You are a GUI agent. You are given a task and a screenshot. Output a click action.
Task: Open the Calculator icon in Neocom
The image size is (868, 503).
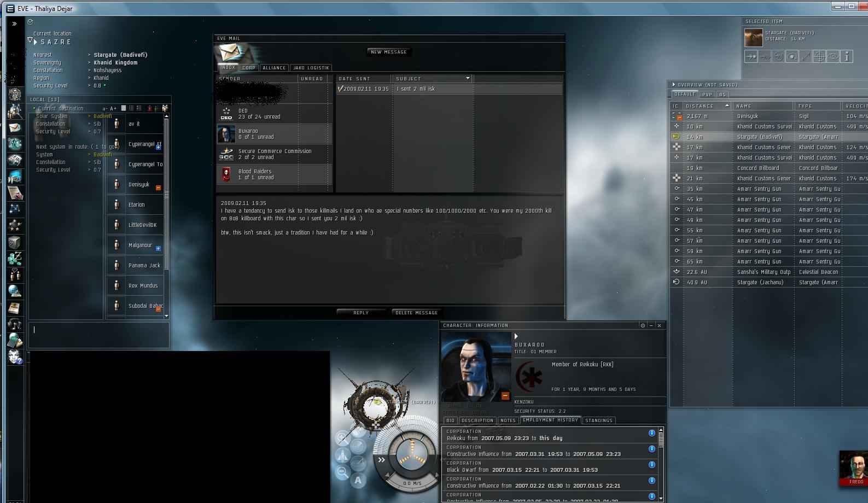pos(15,340)
